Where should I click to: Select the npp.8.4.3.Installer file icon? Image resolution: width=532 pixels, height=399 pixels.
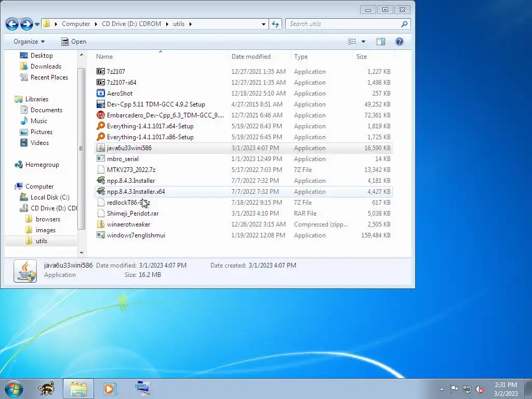(x=100, y=180)
